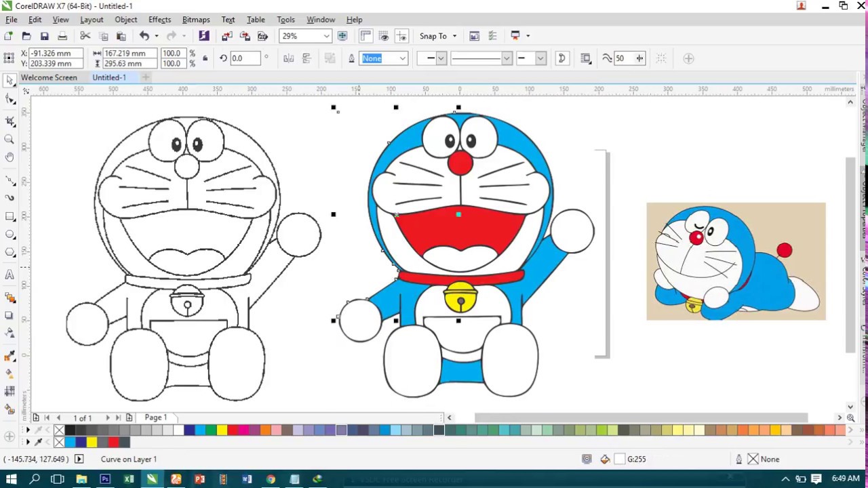Switch to the Untitled-1 document tab
868x488 pixels.
(x=109, y=77)
